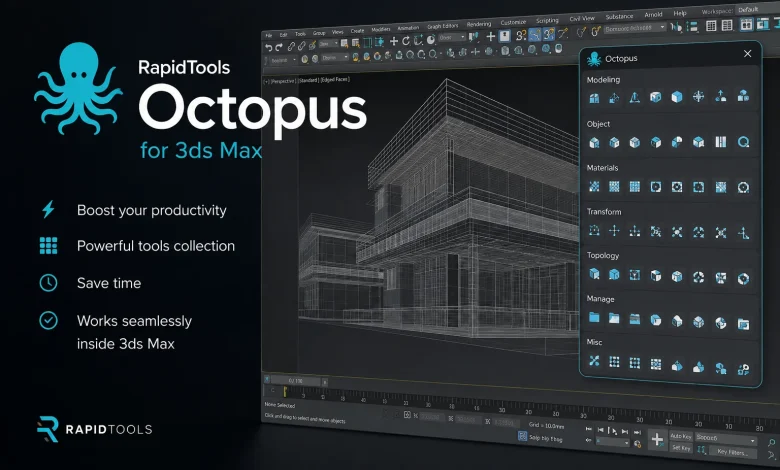This screenshot has height=470, width=780.
Task: Click second dotted grid icon in Misc row
Action: pyautogui.click(x=635, y=363)
